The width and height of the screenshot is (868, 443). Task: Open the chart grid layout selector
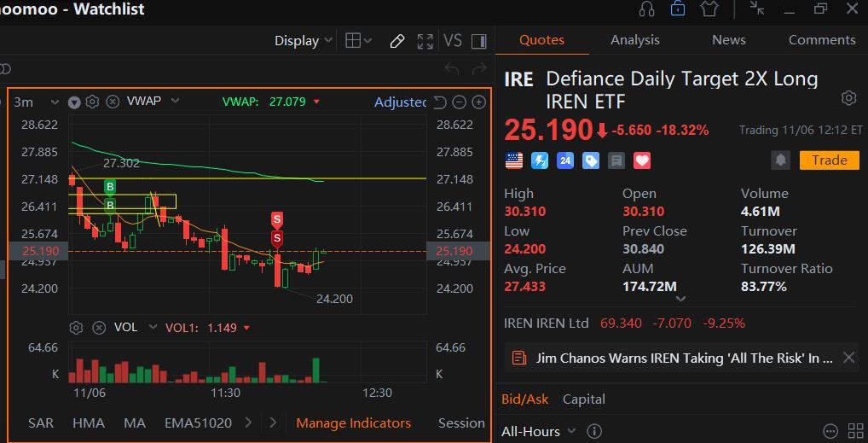(358, 40)
